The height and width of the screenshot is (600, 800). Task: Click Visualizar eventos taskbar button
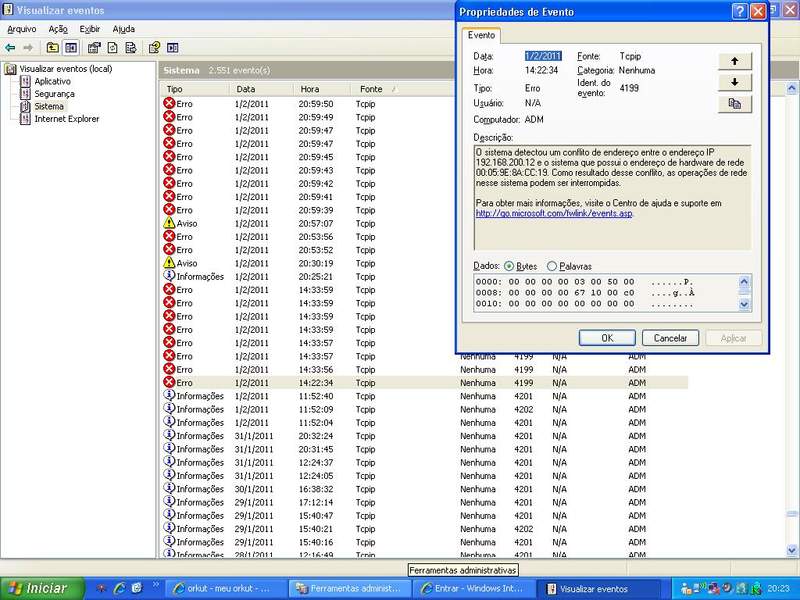(x=597, y=588)
